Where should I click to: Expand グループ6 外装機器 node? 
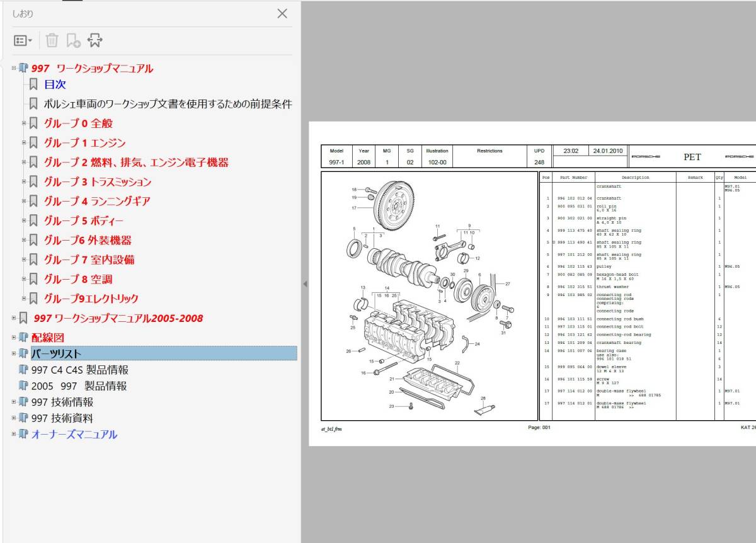25,241
